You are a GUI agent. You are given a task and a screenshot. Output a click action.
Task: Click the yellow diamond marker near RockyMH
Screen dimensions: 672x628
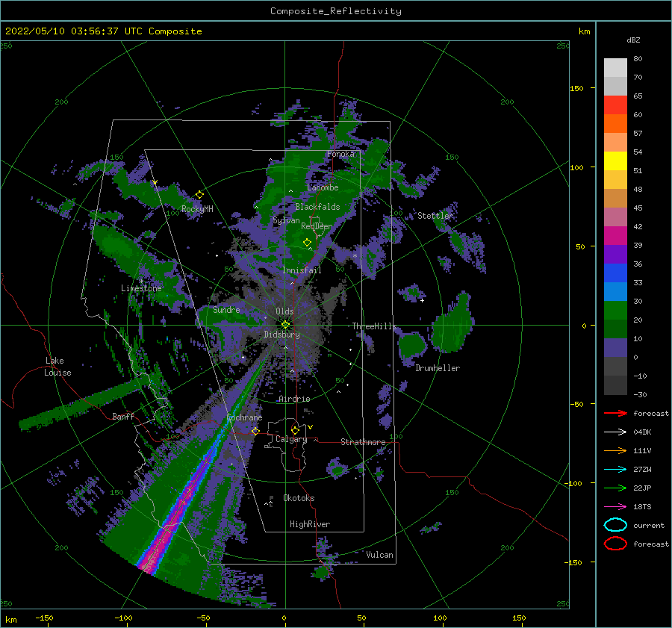click(199, 195)
